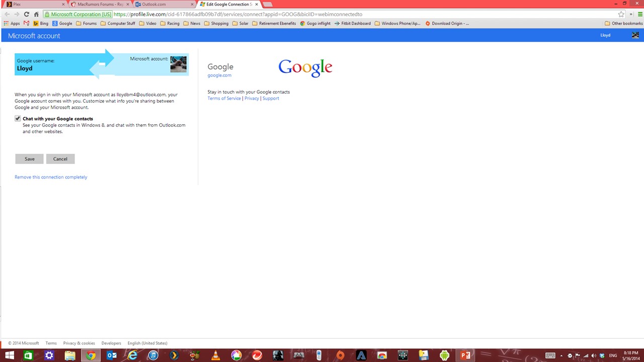Click Remove this connection completely link
The width and height of the screenshot is (644, 362).
pos(51,177)
